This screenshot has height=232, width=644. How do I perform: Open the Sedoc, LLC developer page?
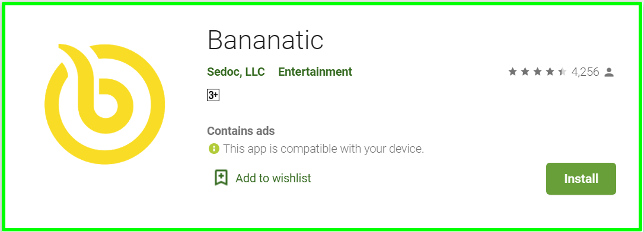click(236, 72)
